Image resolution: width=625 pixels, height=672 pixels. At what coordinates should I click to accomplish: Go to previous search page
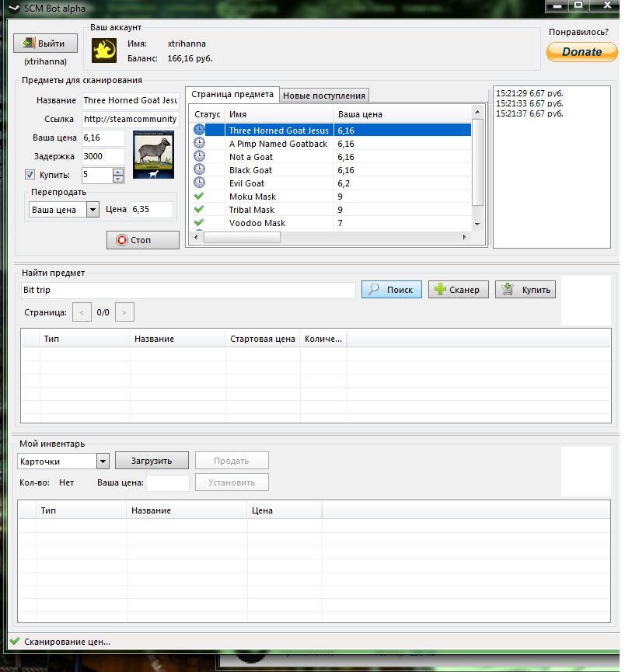(82, 312)
